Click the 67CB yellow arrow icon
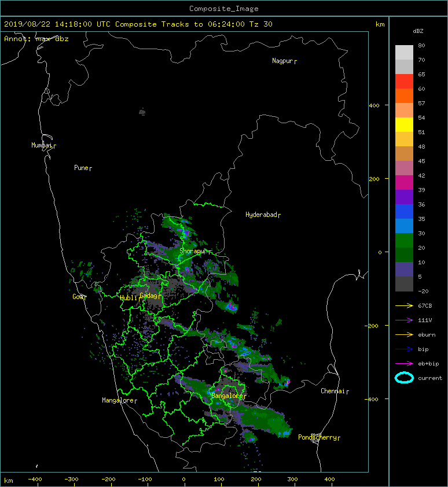Viewport: 448px width, 487px height. point(404,305)
